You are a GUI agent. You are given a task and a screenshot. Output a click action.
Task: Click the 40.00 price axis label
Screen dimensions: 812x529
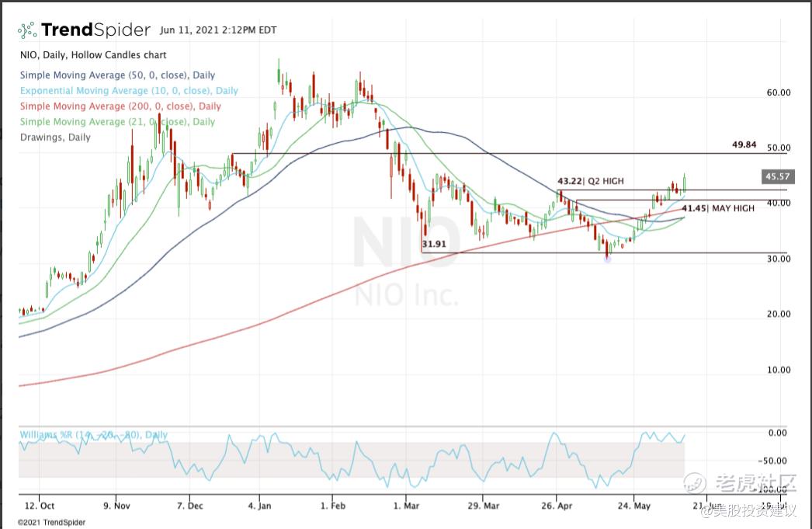point(779,203)
